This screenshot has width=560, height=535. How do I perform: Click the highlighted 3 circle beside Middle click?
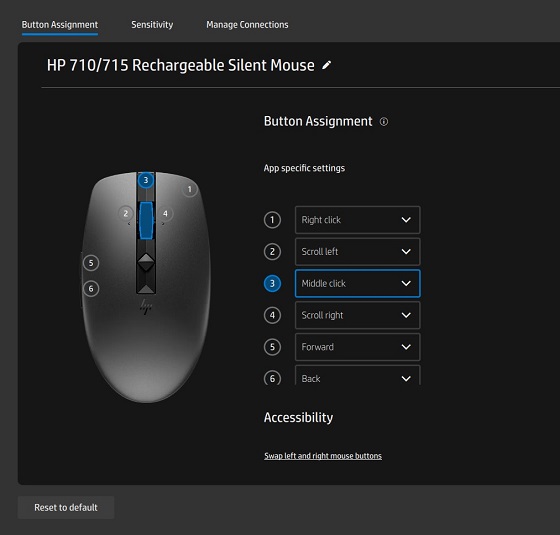(272, 284)
